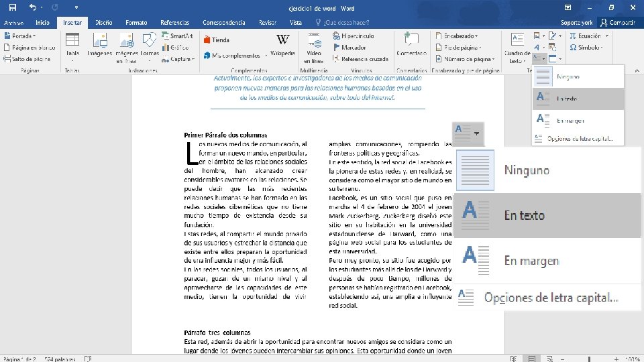Insert a Hipervínculo
This screenshot has height=362, width=644.
pyautogui.click(x=354, y=36)
